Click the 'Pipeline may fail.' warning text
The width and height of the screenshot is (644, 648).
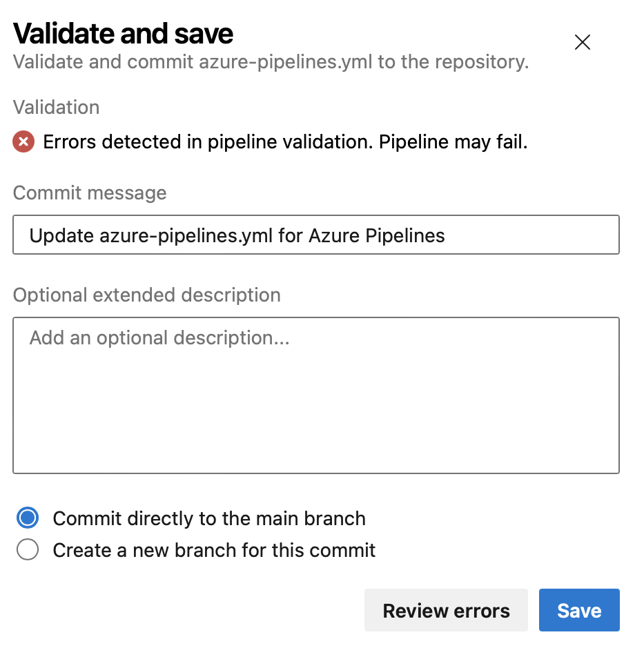click(x=453, y=141)
